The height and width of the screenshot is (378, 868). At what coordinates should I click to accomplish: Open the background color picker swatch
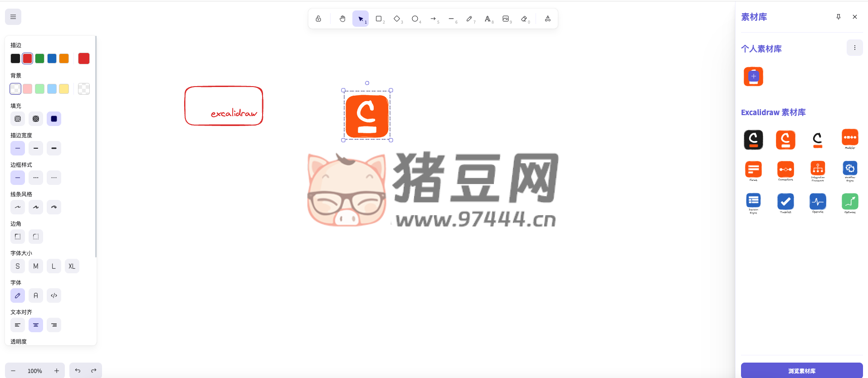(84, 89)
